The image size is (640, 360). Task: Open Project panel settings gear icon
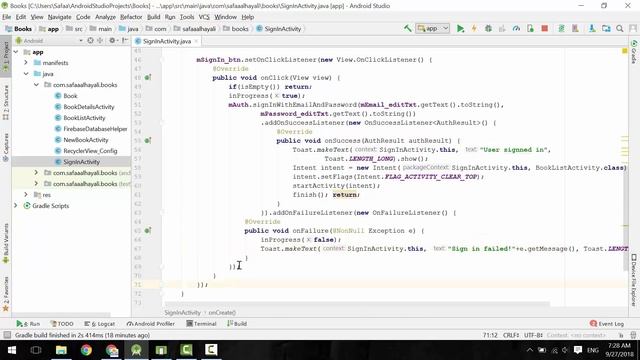(x=112, y=40)
